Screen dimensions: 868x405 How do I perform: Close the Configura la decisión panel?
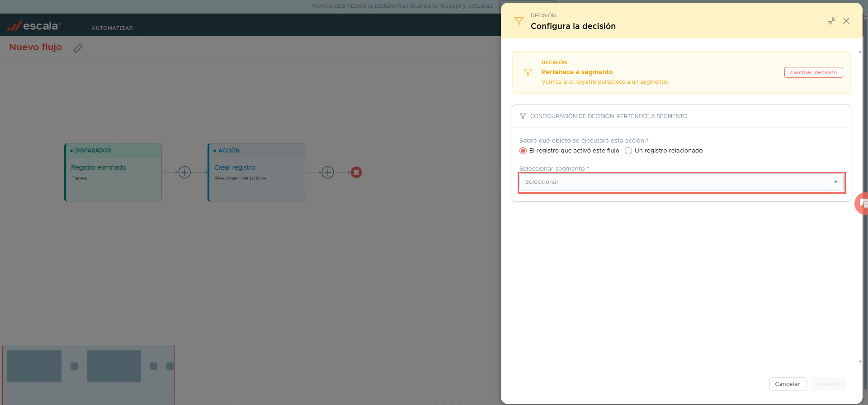[846, 21]
